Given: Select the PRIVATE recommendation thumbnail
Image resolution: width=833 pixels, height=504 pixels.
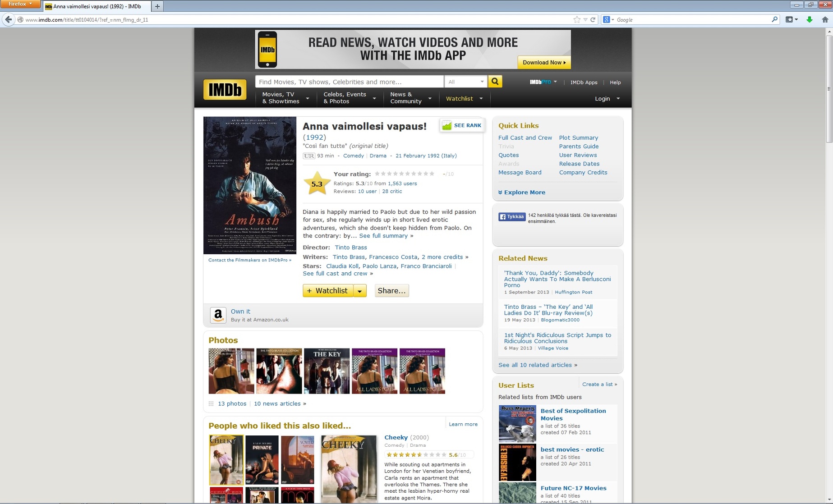Looking at the screenshot, I should 262,460.
